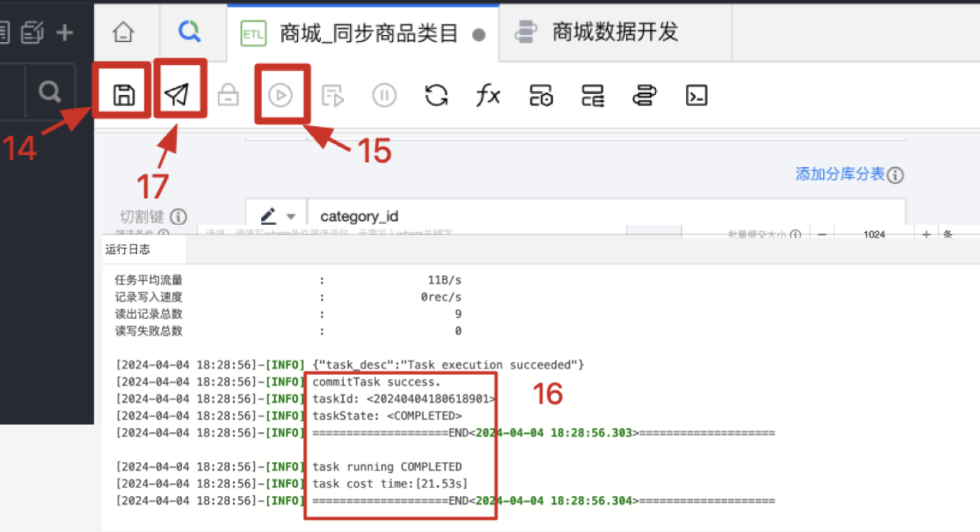Run the task with play button

[281, 96]
